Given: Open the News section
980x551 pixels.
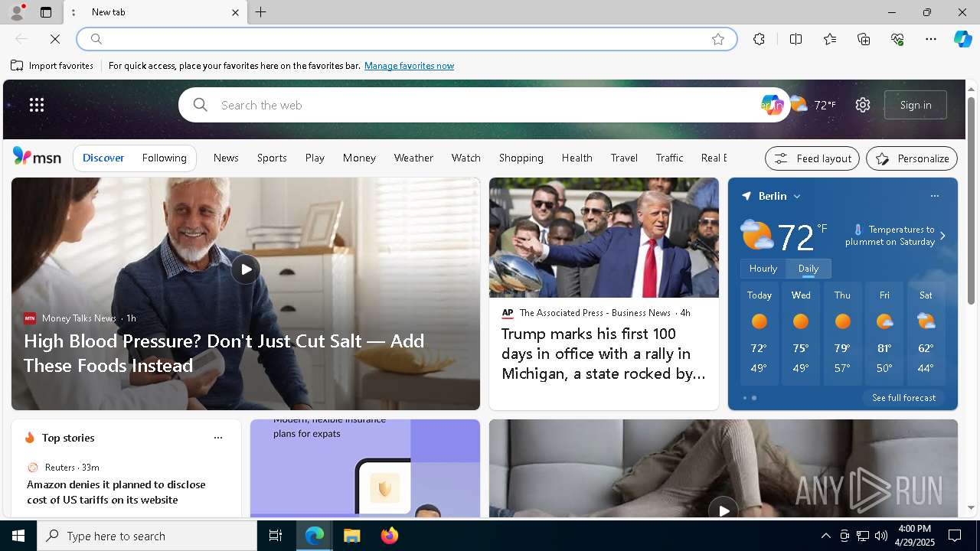Looking at the screenshot, I should pos(226,158).
